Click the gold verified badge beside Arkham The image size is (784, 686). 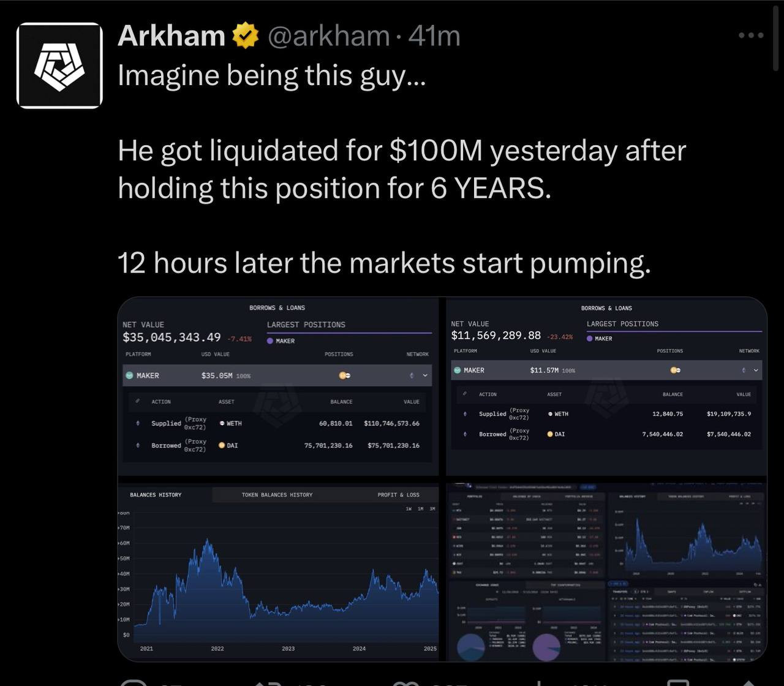coord(245,36)
